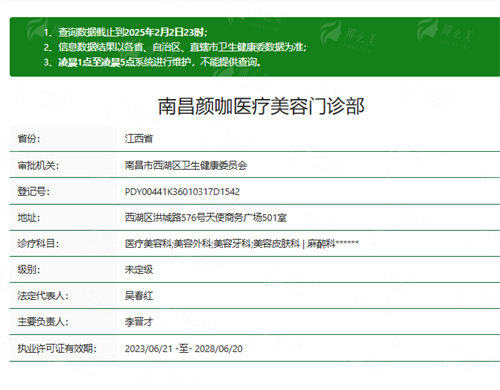
Task: Click validity dates 2023/06/21 -至- 2028/06/20
Action: tap(184, 349)
